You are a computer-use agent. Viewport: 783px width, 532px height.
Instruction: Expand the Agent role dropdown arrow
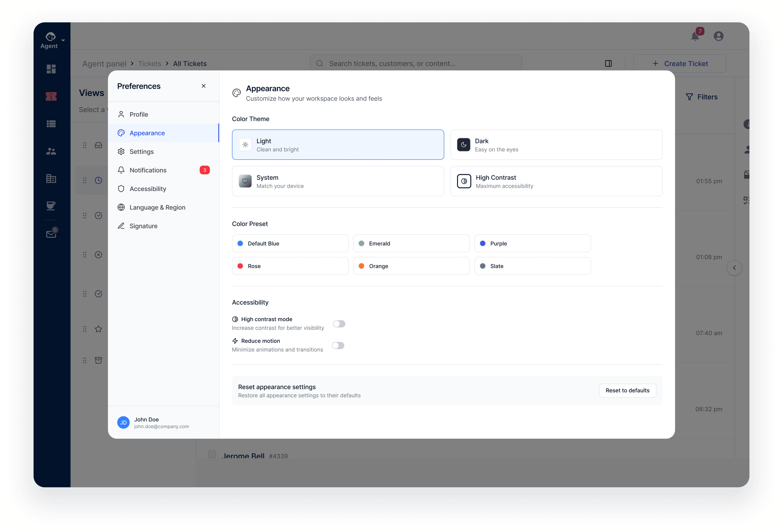click(x=63, y=40)
